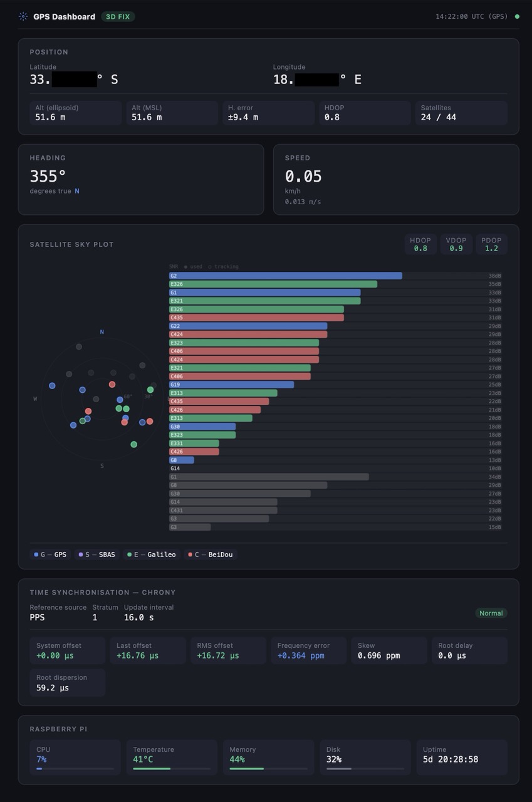Click the green Galileo legend dot
This screenshot has height=802, width=532.
(x=129, y=555)
